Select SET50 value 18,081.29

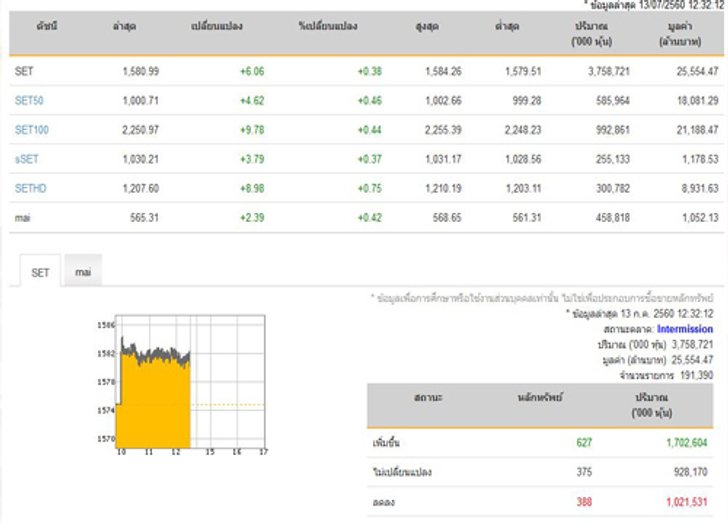click(697, 100)
